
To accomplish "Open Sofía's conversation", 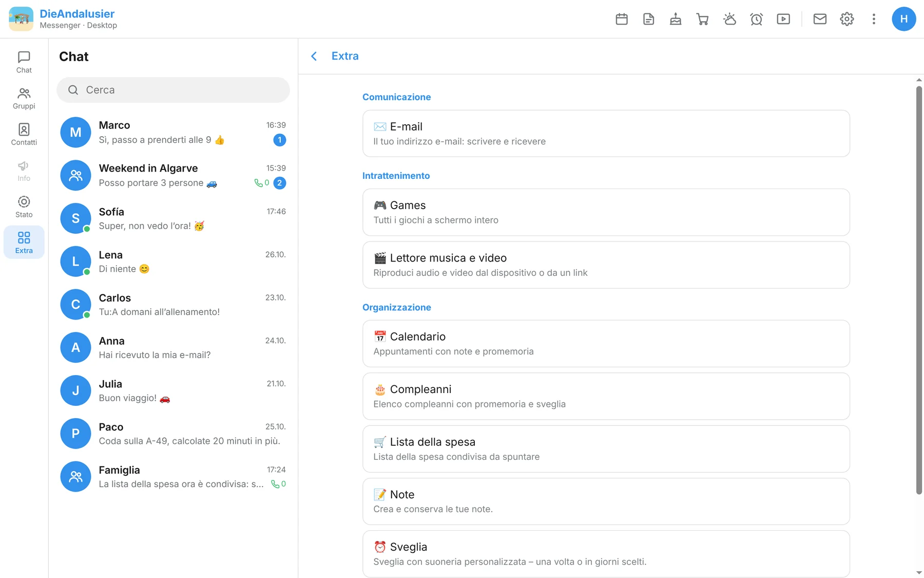I will (x=173, y=218).
